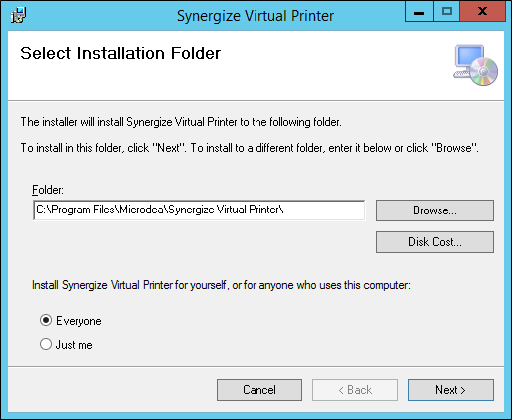Maximize the installer window
The image size is (512, 420).
(x=447, y=12)
